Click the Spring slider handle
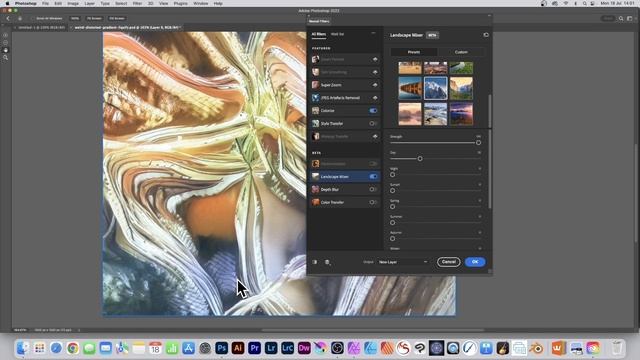640x360 pixels. (x=392, y=207)
